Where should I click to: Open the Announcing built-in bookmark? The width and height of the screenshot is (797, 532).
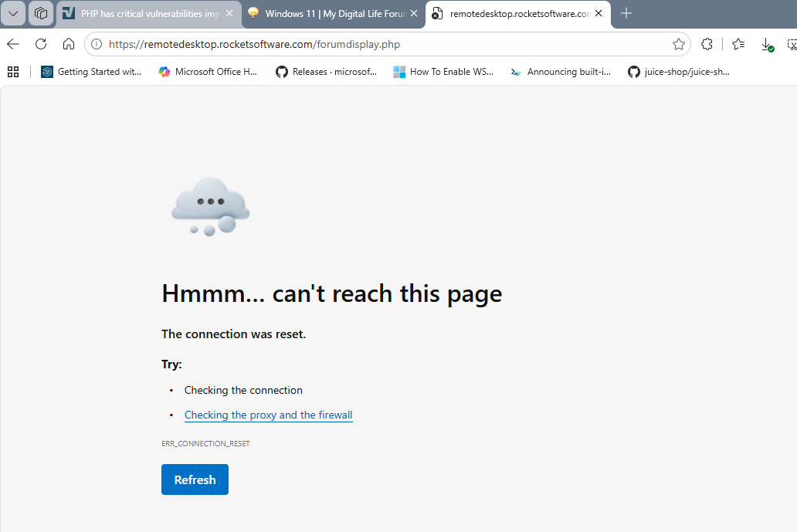click(x=561, y=72)
